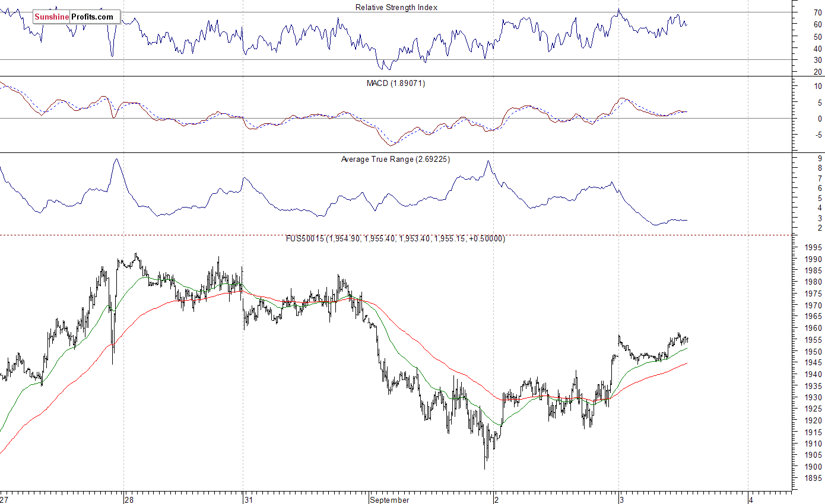Click the 1955 price axis value
Viewport: 825px width, 504px height.
tap(814, 340)
